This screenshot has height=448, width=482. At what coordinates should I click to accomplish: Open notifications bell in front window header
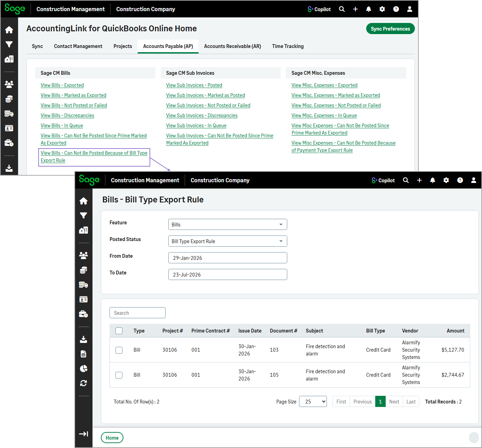[x=433, y=180]
